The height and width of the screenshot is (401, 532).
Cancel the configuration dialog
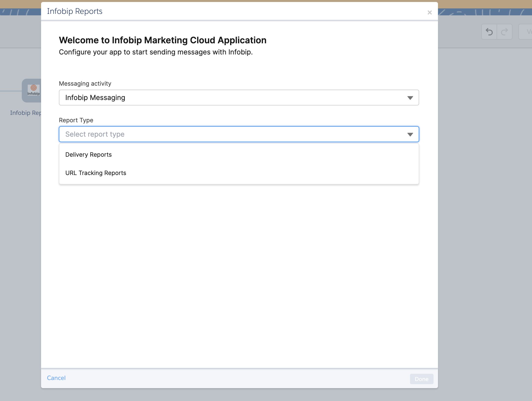[x=56, y=378]
